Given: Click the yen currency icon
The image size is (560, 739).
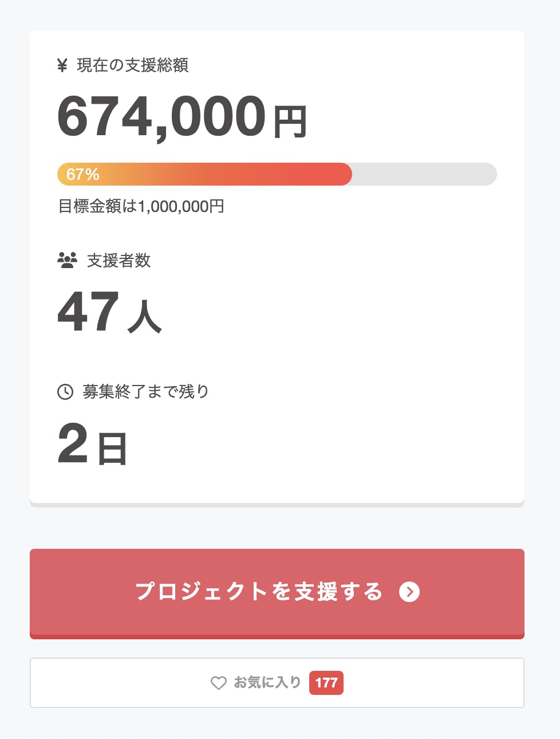Looking at the screenshot, I should click(62, 66).
